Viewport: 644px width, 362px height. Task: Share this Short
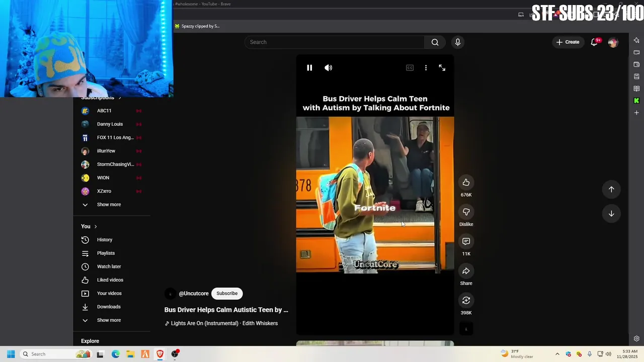point(466,271)
